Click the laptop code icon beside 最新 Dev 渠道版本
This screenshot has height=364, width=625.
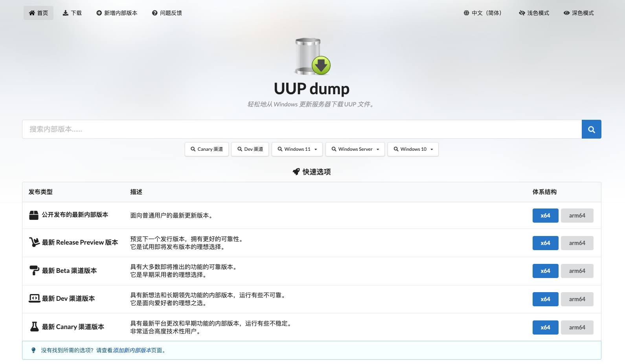tap(34, 298)
